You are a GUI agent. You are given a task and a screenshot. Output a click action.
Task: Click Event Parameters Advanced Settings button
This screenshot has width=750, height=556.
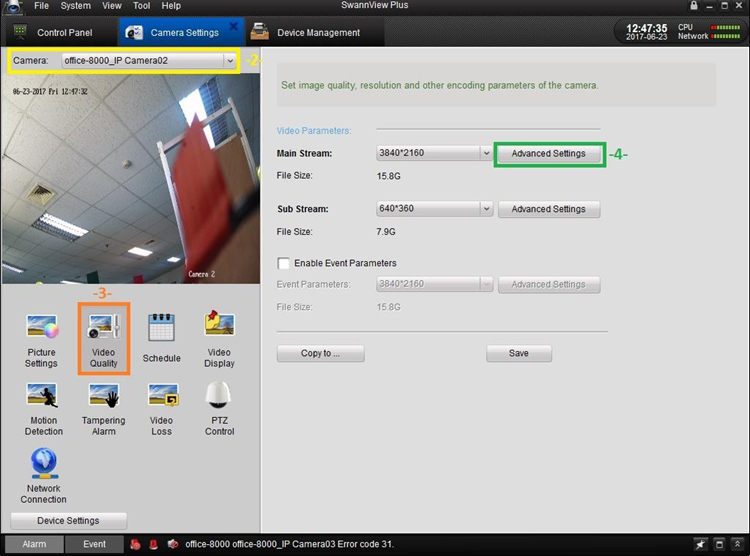pyautogui.click(x=549, y=284)
